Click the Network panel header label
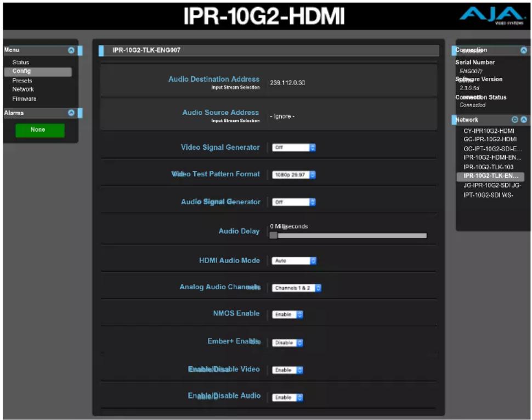Image resolution: width=532 pixels, height=420 pixels. click(467, 120)
